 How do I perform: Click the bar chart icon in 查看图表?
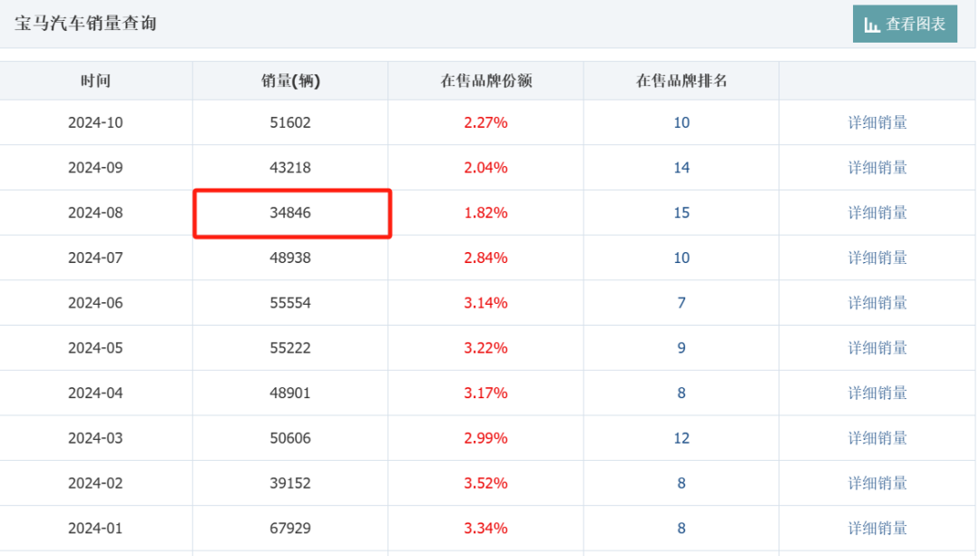pyautogui.click(x=872, y=25)
